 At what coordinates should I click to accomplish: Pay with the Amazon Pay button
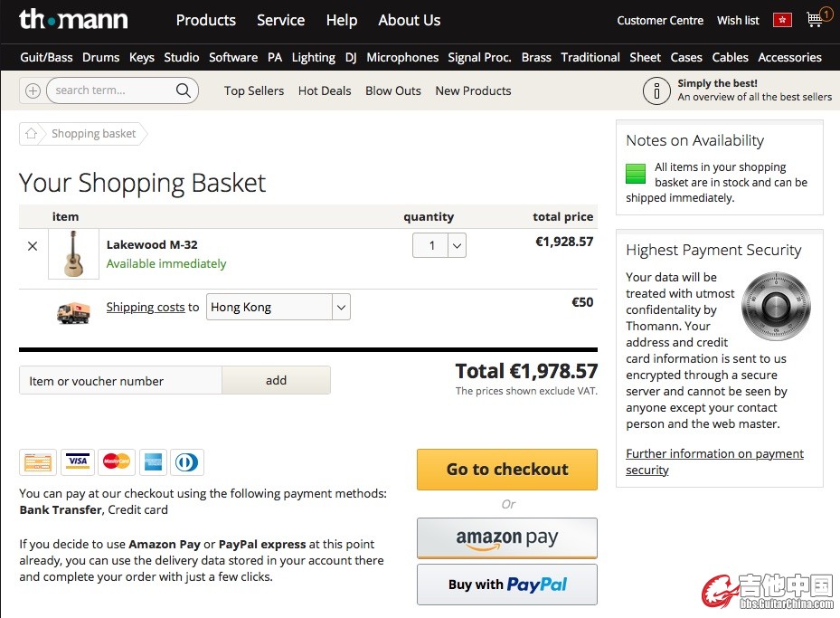pyautogui.click(x=507, y=538)
